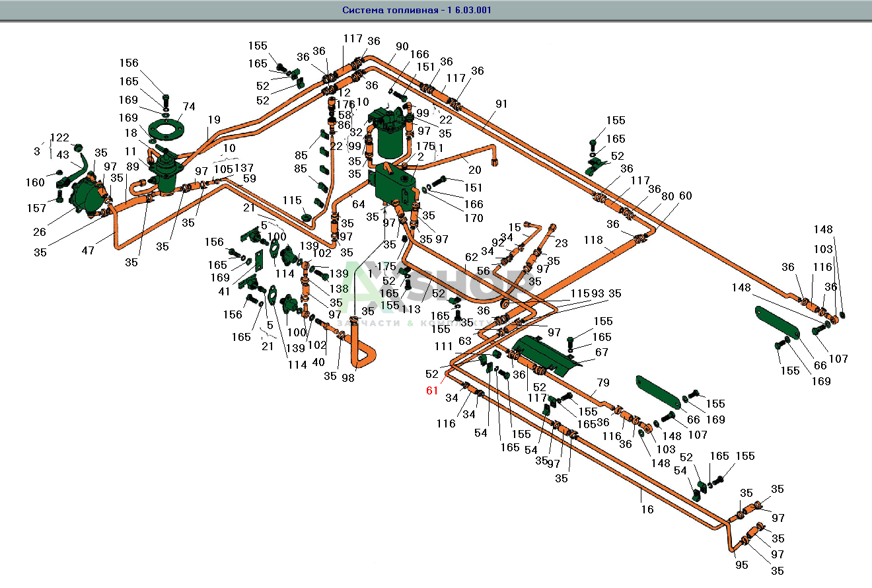Image resolution: width=872 pixels, height=588 pixels.
Task: Click part number label 91
Action: pos(502,103)
